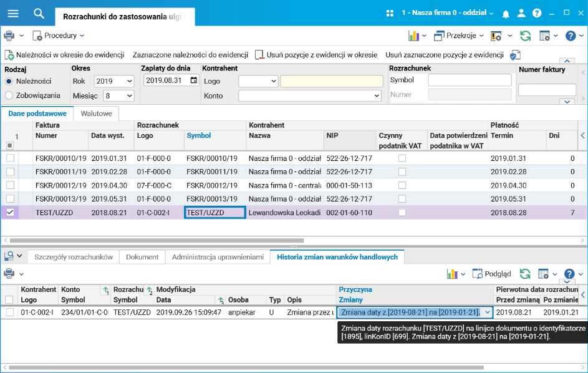Click the lower panel printer icon

tap(9, 274)
